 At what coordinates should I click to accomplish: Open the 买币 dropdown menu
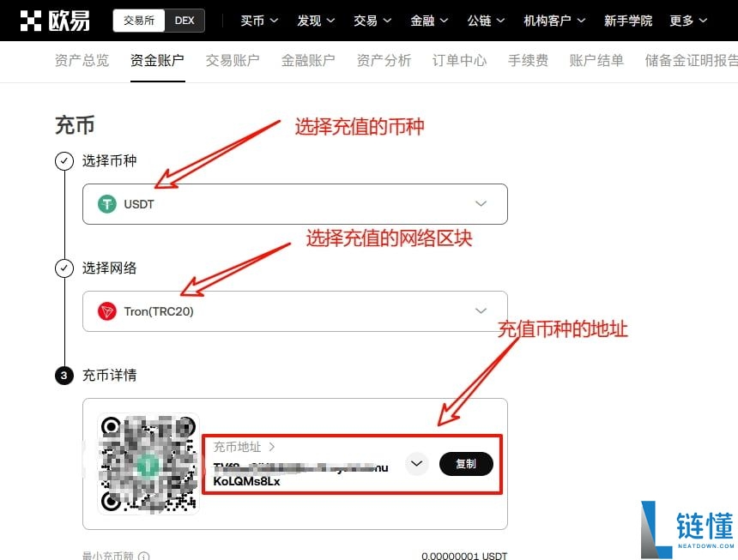259,21
